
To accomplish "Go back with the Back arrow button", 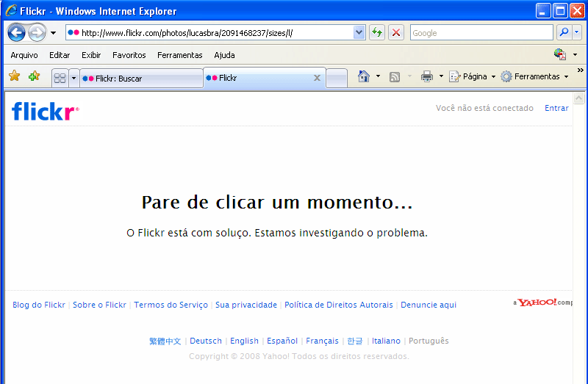I will coord(16,32).
